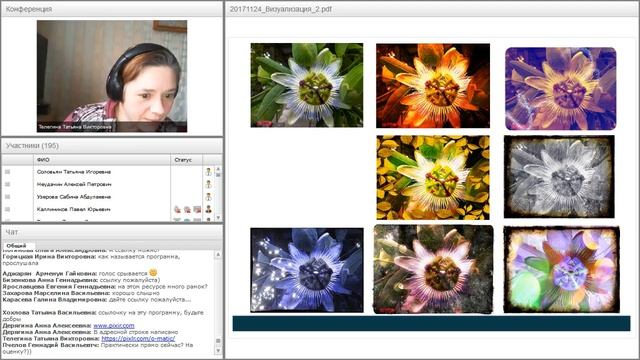Click the 'хорошо слышно' chat message
The height and width of the screenshot is (360, 640).
click(81, 293)
